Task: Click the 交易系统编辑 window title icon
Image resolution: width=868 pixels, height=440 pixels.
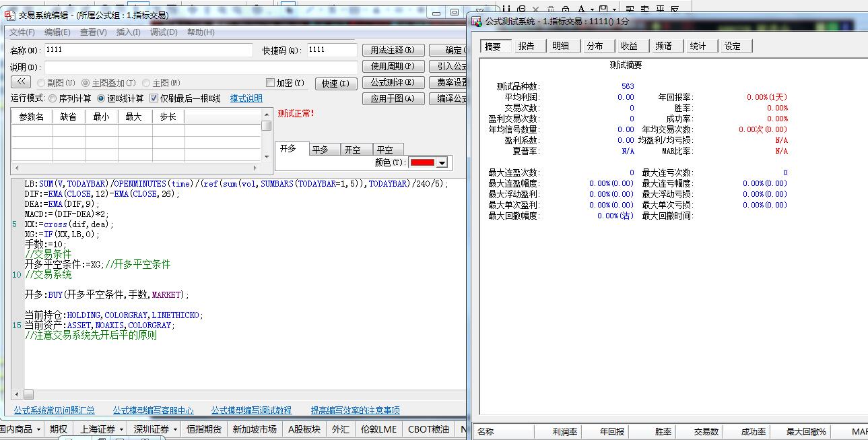Action: 9,14
